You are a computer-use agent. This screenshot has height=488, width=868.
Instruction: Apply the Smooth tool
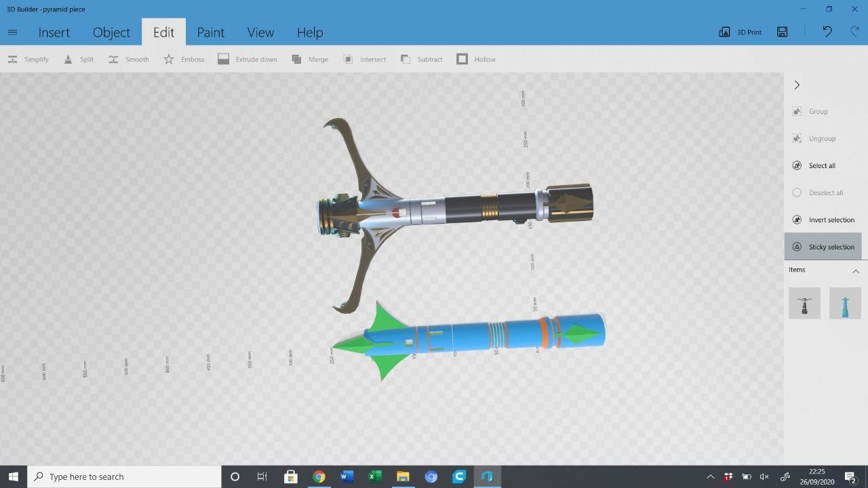point(128,59)
